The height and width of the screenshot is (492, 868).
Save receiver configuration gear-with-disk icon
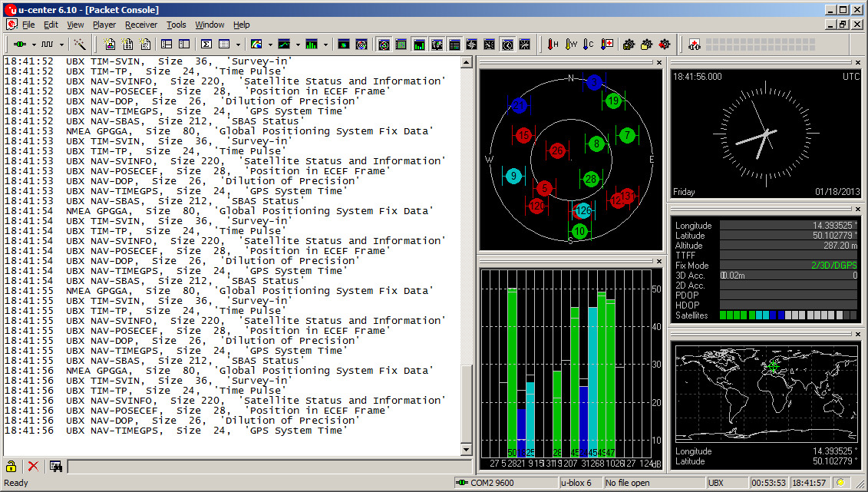tap(629, 45)
